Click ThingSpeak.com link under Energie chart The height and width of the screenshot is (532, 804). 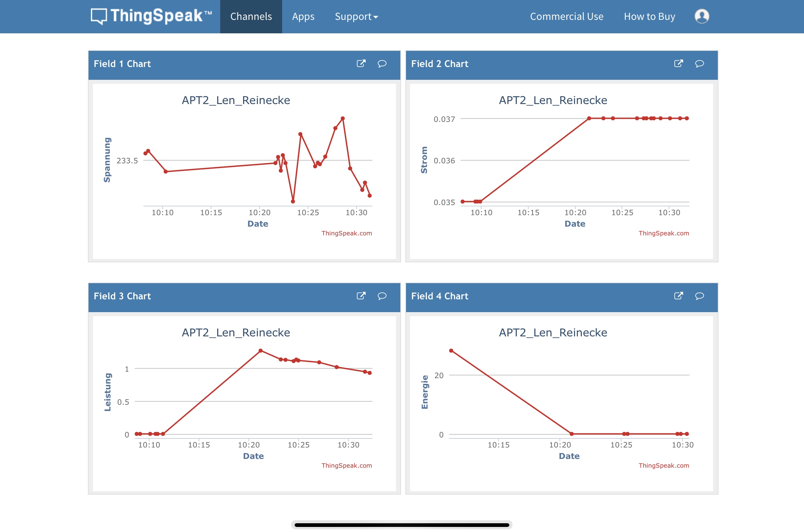click(x=664, y=465)
